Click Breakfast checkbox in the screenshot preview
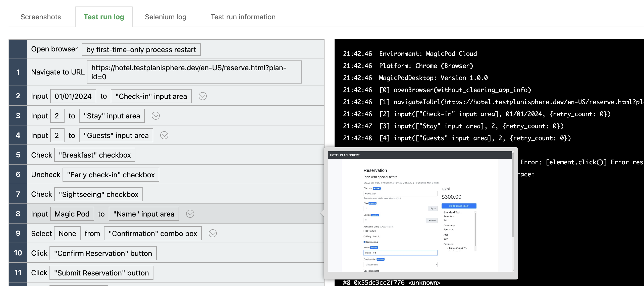Screen dimensions: 644x286 pyautogui.click(x=364, y=231)
